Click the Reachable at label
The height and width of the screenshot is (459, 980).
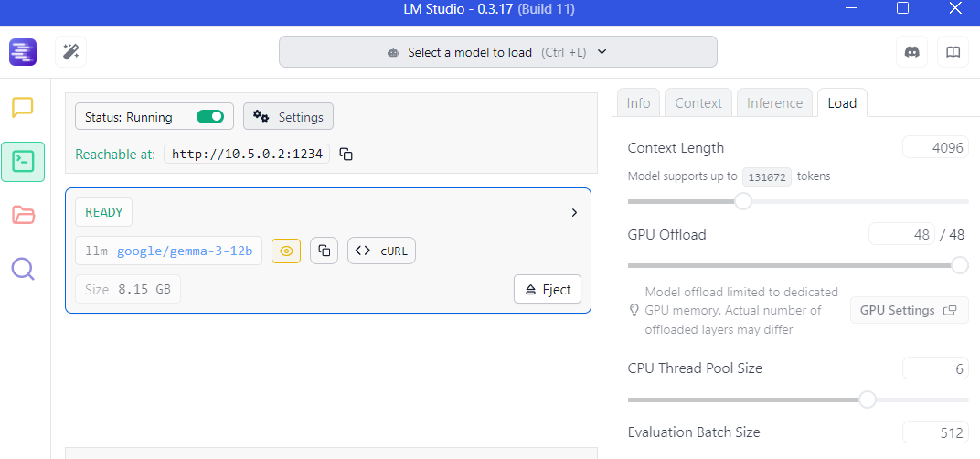point(115,154)
